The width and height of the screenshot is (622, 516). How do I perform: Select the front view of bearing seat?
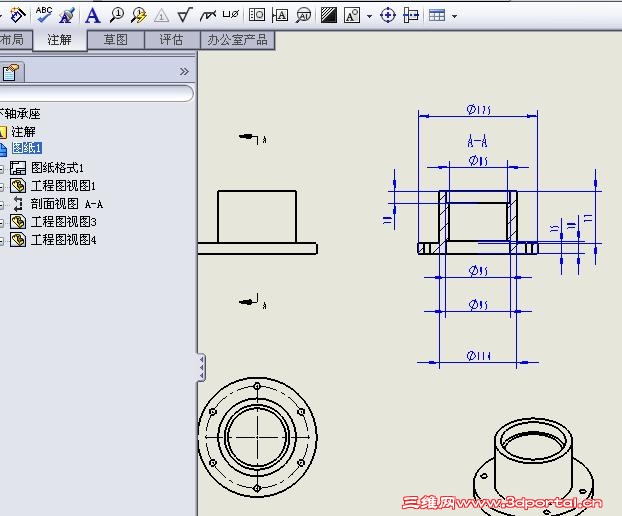point(257,222)
